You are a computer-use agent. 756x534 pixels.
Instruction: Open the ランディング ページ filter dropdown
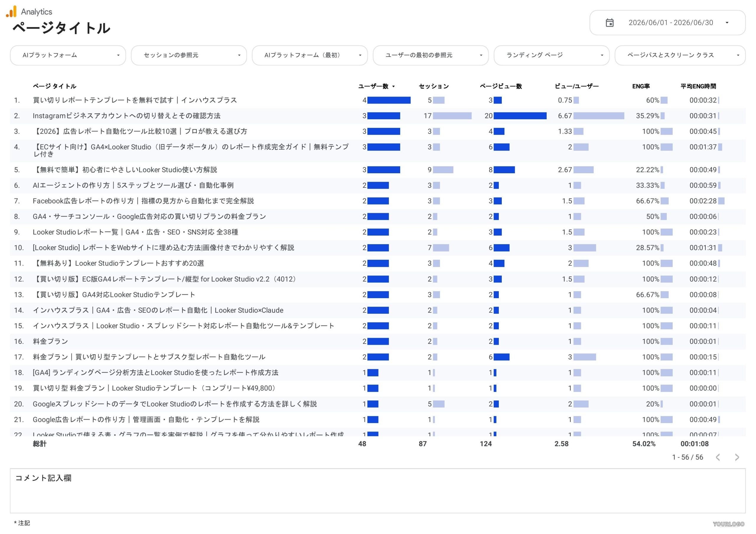pos(552,55)
